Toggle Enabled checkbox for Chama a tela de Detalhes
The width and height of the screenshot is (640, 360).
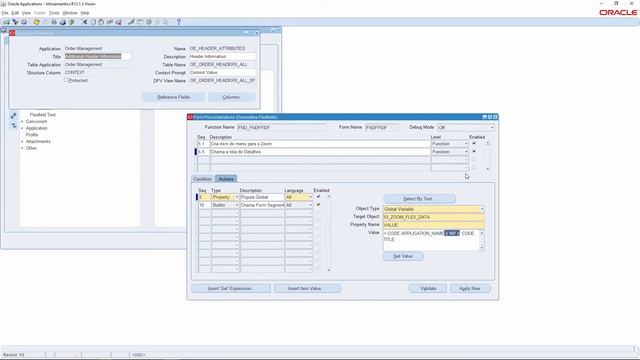474,151
